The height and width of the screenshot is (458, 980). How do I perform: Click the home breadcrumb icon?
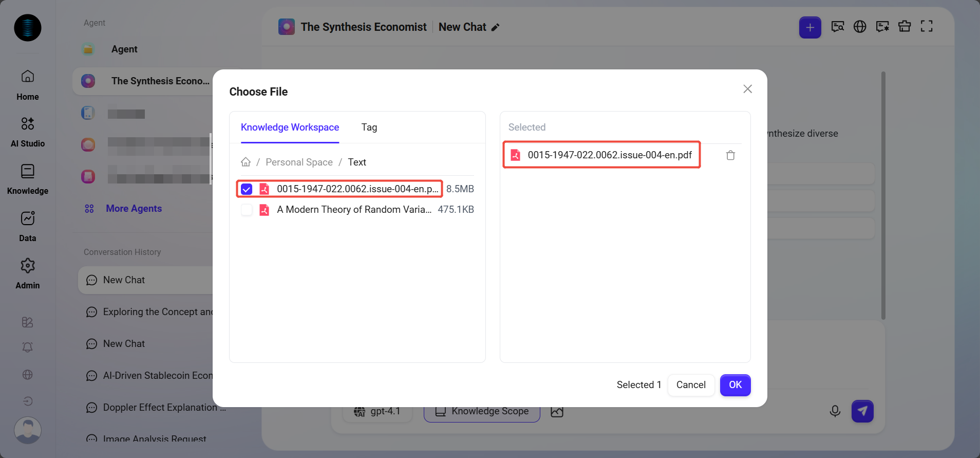[x=246, y=162]
